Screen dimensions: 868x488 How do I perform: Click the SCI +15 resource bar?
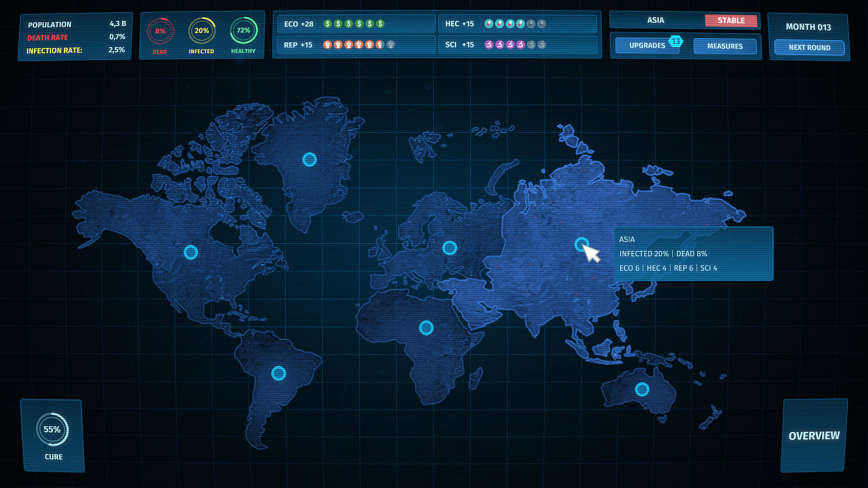pyautogui.click(x=517, y=45)
